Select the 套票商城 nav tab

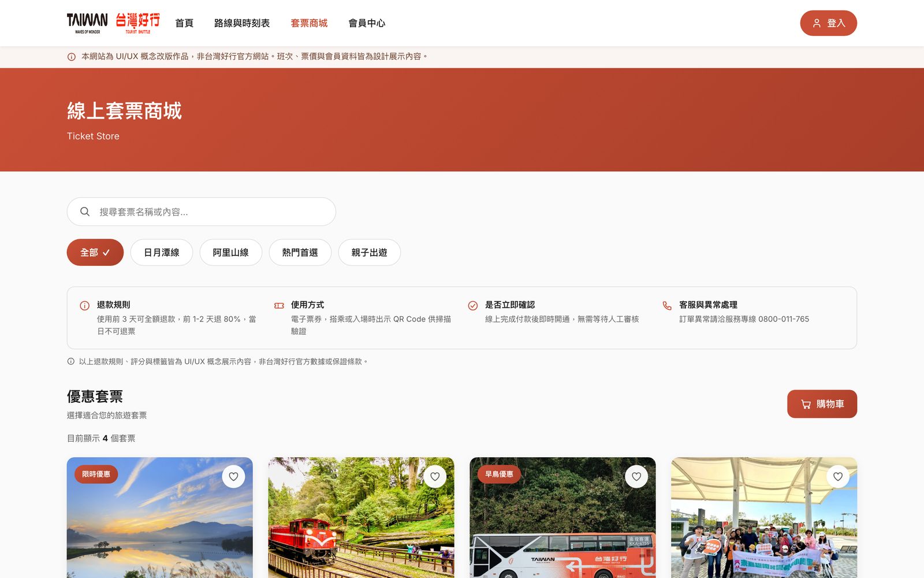point(309,23)
